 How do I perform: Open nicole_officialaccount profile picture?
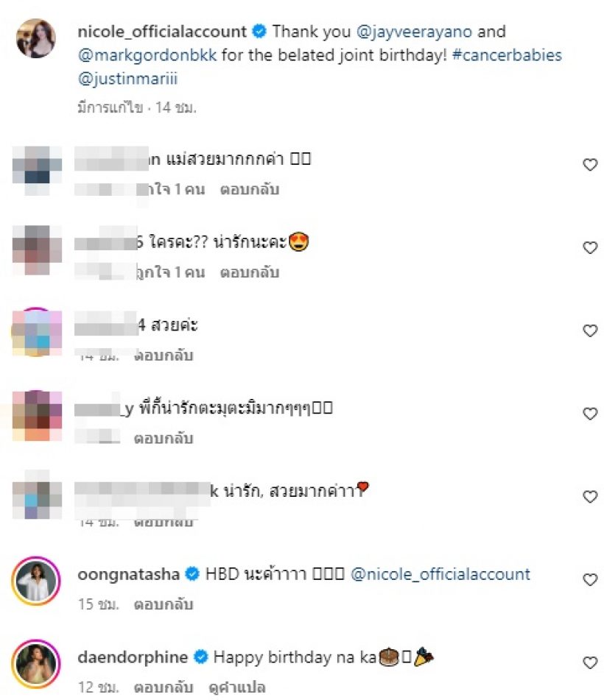[36, 38]
